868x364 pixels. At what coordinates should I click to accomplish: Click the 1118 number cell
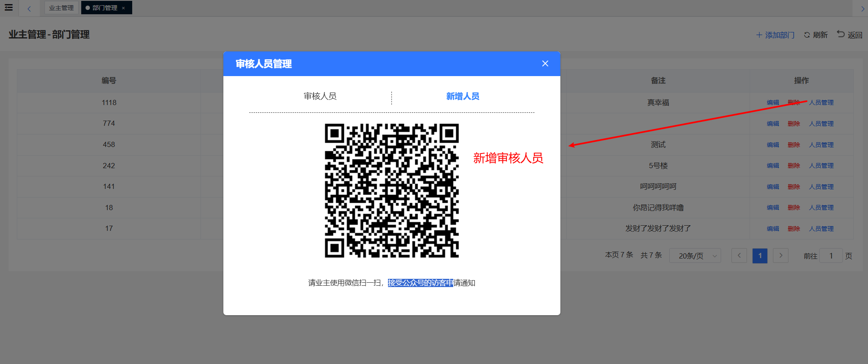tap(109, 102)
